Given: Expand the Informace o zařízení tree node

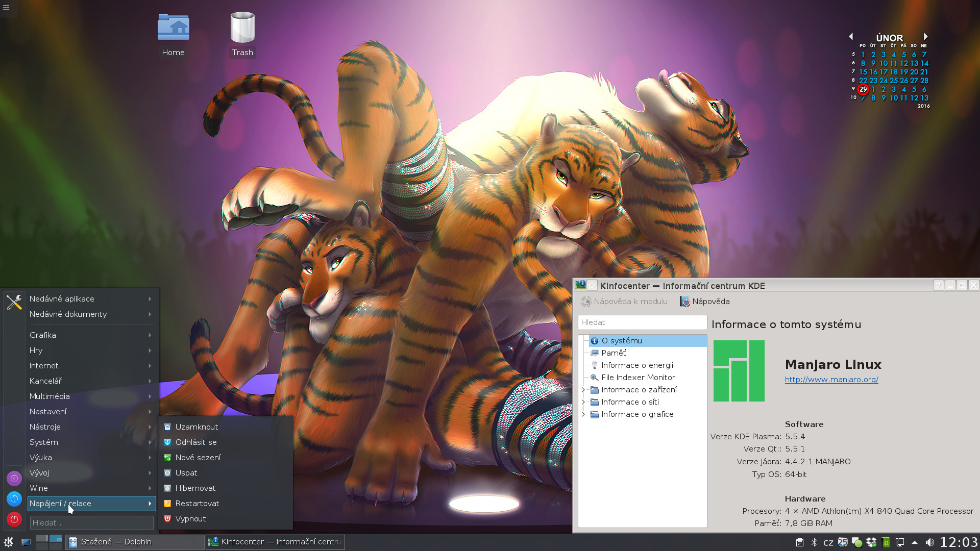Looking at the screenshot, I should tap(583, 390).
